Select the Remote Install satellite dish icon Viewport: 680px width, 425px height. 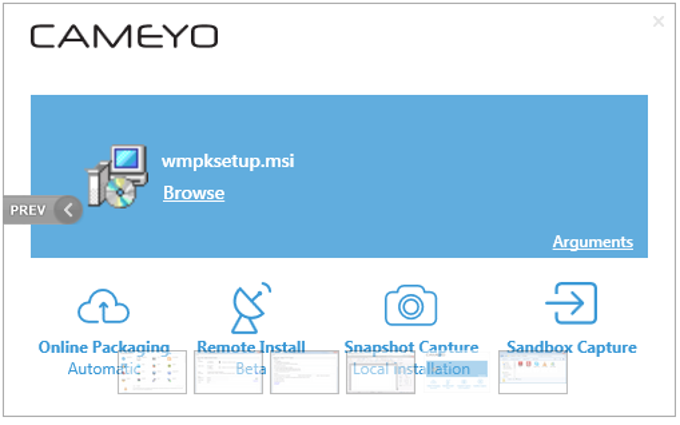(251, 307)
